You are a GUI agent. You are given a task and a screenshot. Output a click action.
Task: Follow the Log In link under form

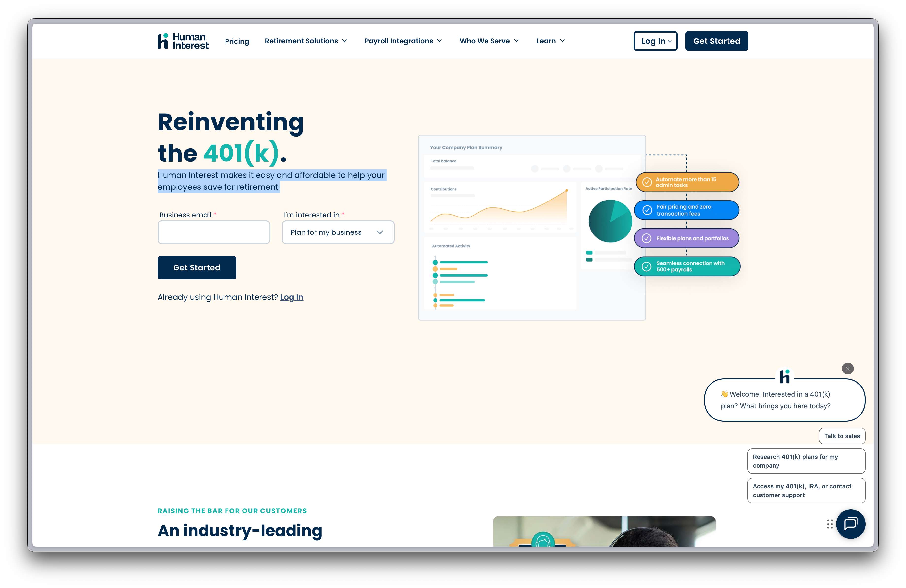click(x=291, y=297)
